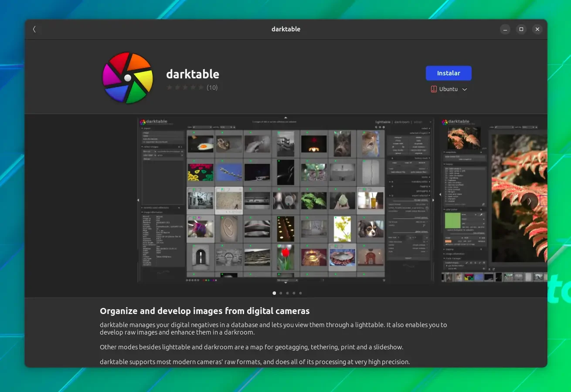Viewport: 571px width, 392px height.
Task: Click the small Ubuntu icon beside the source name
Action: tap(434, 89)
